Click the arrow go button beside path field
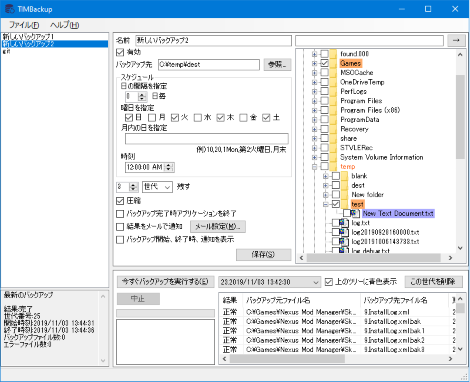The height and width of the screenshot is (382, 470). pos(456,40)
